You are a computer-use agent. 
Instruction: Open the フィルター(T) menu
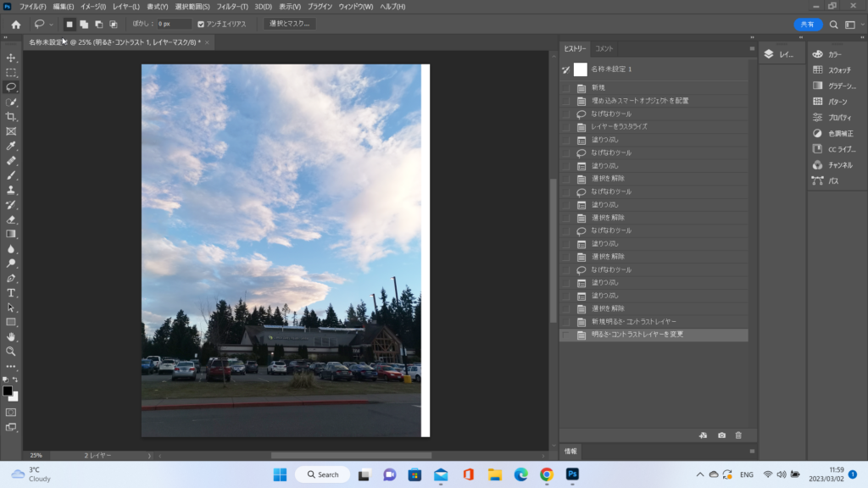tap(231, 7)
